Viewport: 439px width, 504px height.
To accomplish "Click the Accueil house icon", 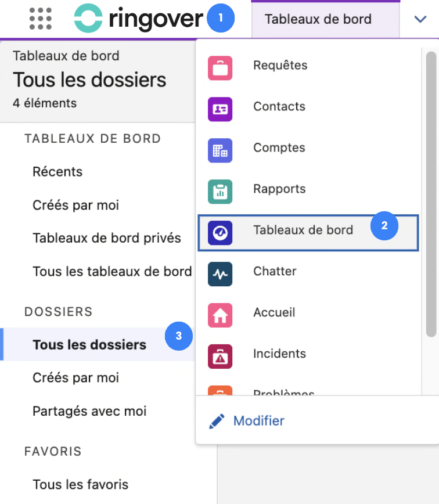I will coord(220,315).
